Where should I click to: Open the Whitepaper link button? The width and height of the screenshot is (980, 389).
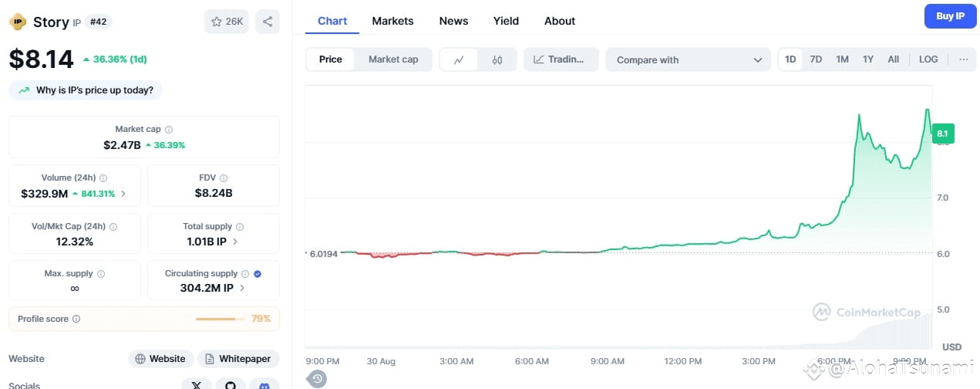pyautogui.click(x=238, y=359)
